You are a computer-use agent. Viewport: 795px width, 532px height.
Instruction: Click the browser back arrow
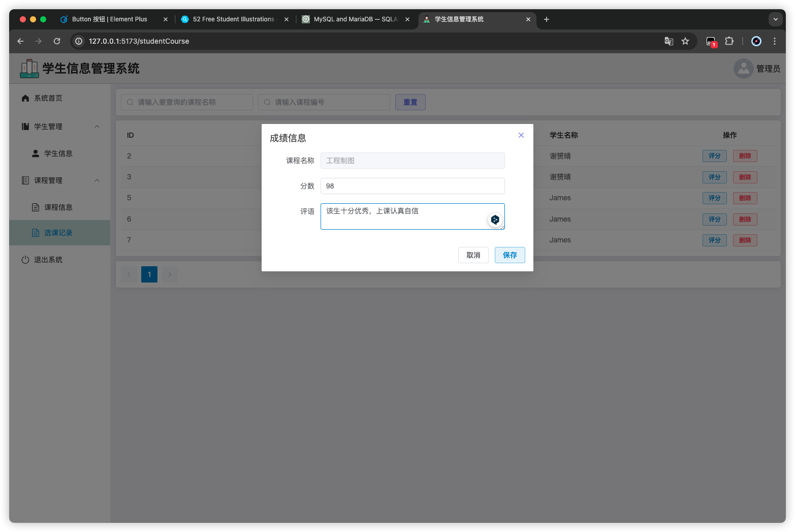click(20, 41)
